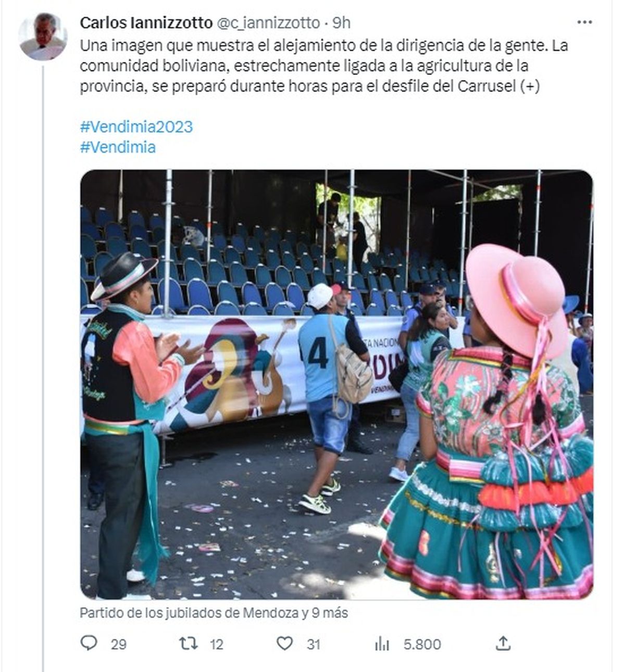625x672 pixels.
Task: Open the three-dot more options menu
Action: tap(585, 22)
